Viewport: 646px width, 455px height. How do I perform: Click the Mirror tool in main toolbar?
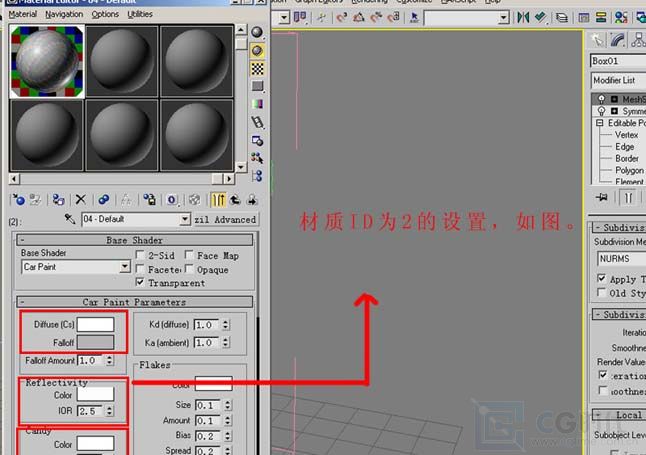tap(523, 17)
